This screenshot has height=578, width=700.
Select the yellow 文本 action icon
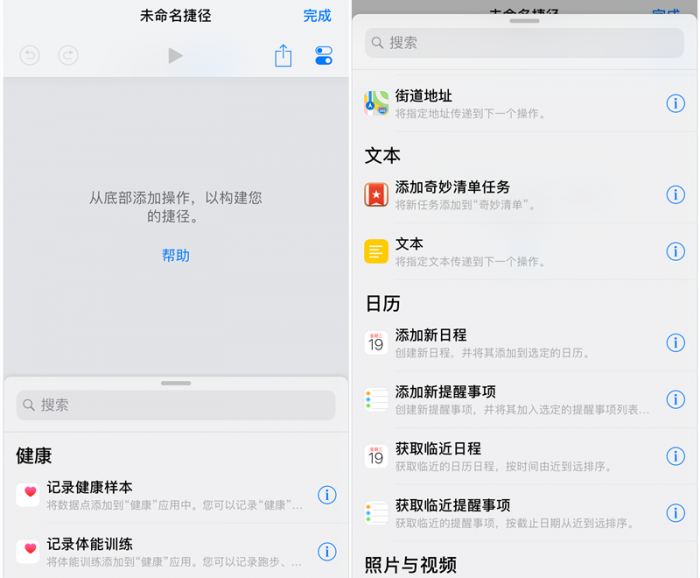pyautogui.click(x=376, y=252)
